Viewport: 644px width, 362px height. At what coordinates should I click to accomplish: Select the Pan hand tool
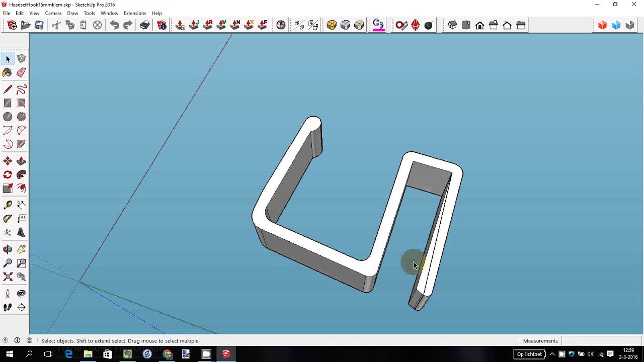coord(21,249)
